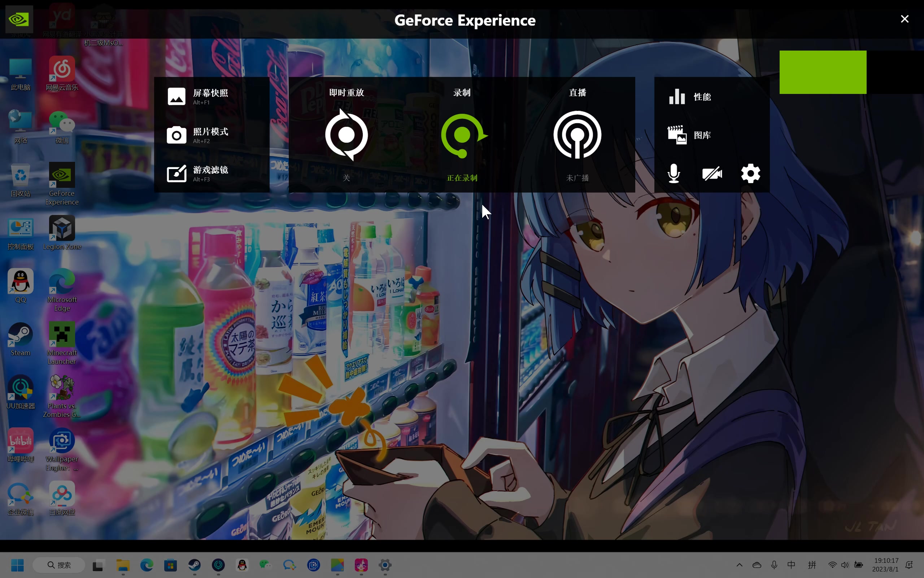This screenshot has height=578, width=924.
Task: Open the 直播 broadcast live menu
Action: coord(577,134)
